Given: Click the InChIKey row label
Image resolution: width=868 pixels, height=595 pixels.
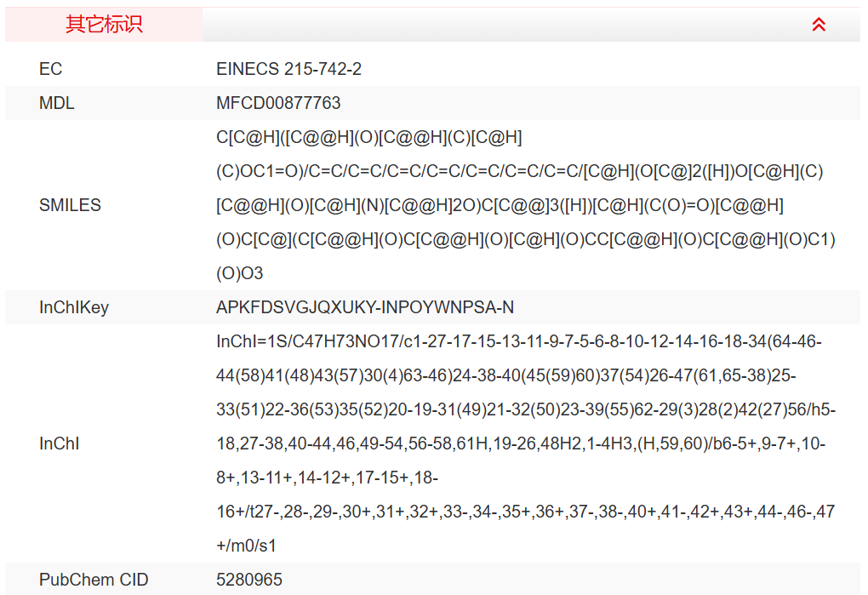Looking at the screenshot, I should coord(74,307).
